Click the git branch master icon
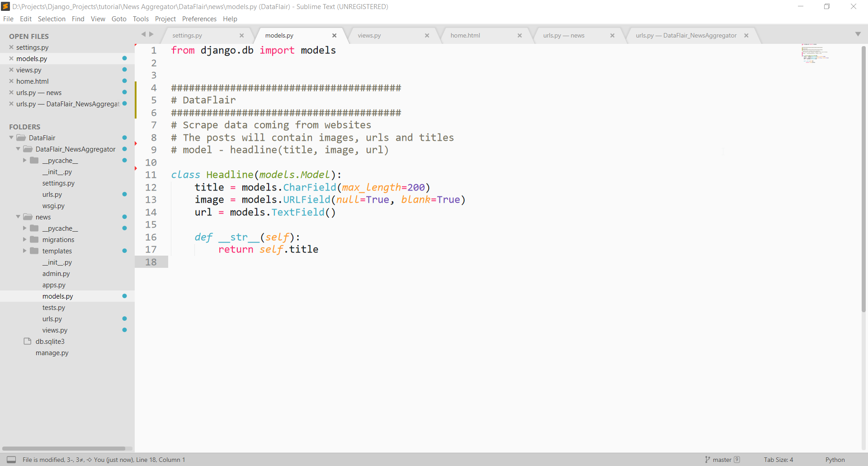 point(707,460)
